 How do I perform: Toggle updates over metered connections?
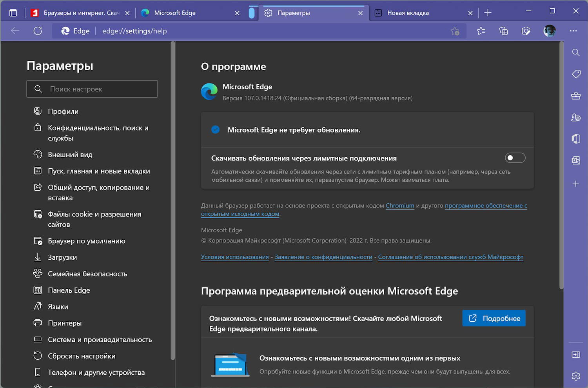point(515,158)
